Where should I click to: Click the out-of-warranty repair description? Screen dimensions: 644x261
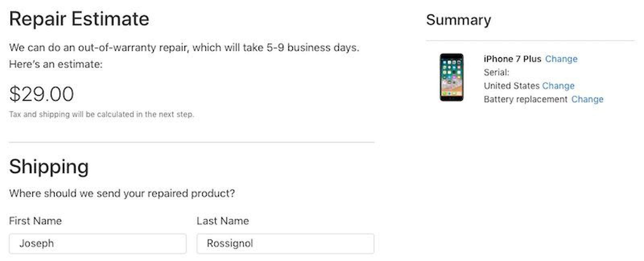tap(184, 47)
